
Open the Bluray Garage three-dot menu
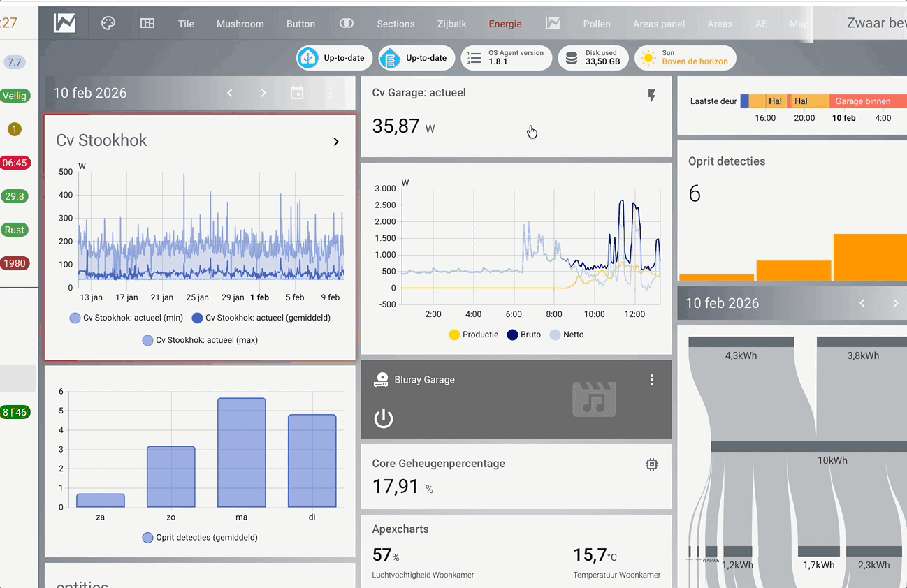tap(651, 380)
